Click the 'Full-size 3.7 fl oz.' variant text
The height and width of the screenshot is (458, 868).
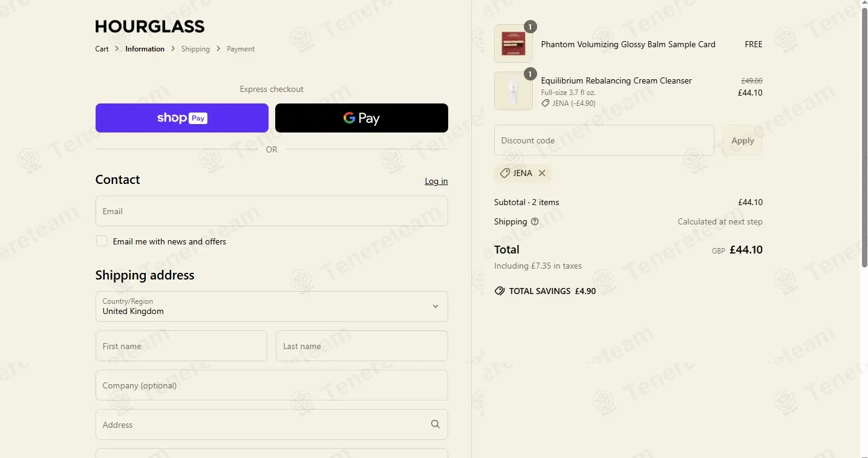(x=568, y=93)
